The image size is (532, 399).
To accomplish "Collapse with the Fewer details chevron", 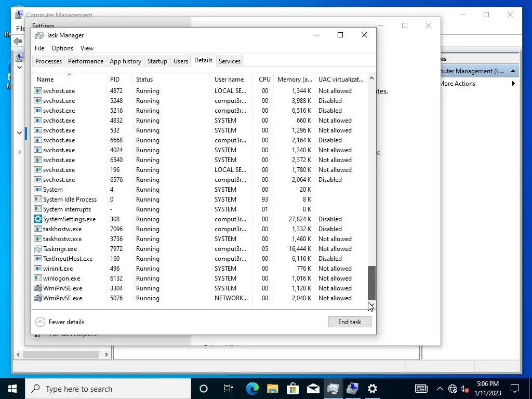I will coord(40,322).
